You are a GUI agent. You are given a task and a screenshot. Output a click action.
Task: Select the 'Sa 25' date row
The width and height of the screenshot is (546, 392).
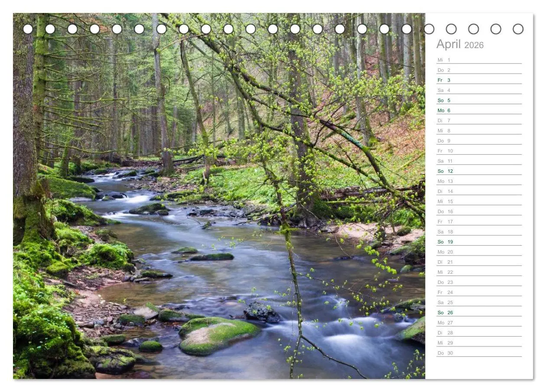point(479,302)
